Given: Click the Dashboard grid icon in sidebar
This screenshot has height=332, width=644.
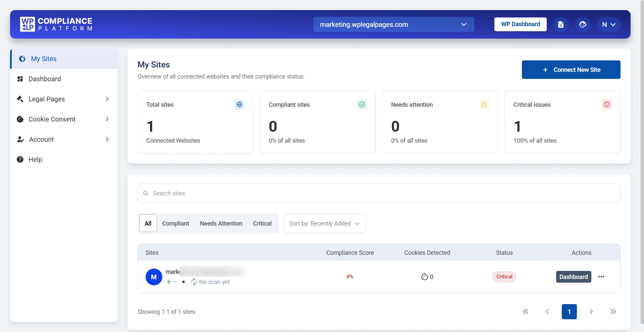Looking at the screenshot, I should (x=20, y=79).
